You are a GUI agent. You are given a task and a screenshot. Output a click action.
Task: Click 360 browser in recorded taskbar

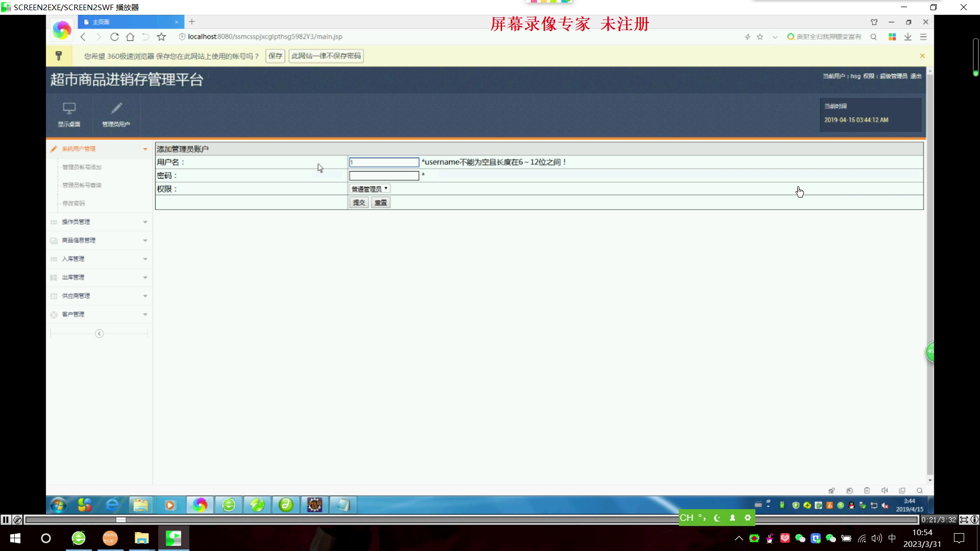pyautogui.click(x=200, y=505)
